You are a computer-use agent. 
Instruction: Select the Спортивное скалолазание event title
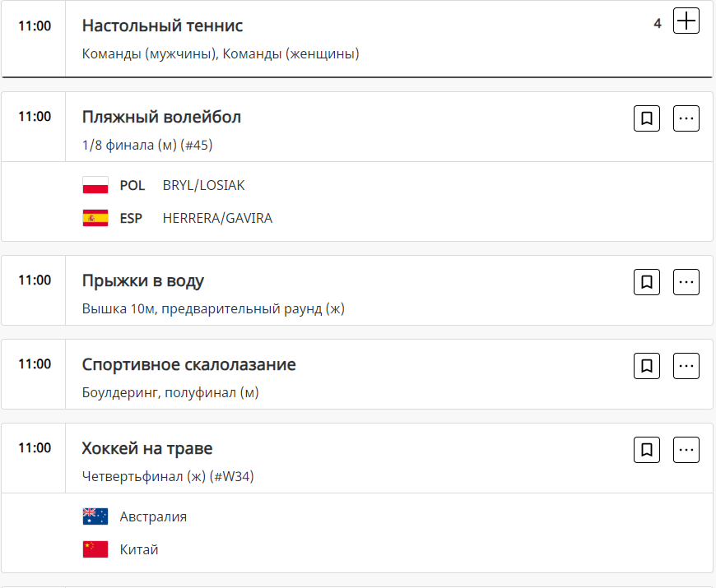pyautogui.click(x=188, y=364)
